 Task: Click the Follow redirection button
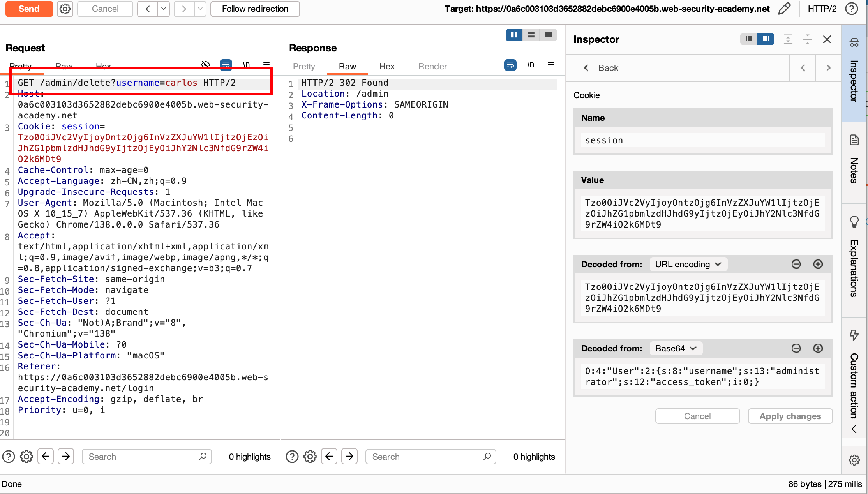tap(255, 9)
